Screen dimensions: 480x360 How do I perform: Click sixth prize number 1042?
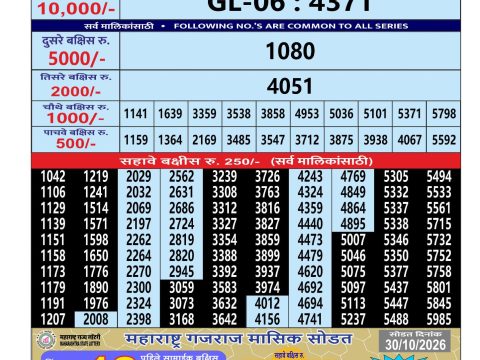(53, 176)
